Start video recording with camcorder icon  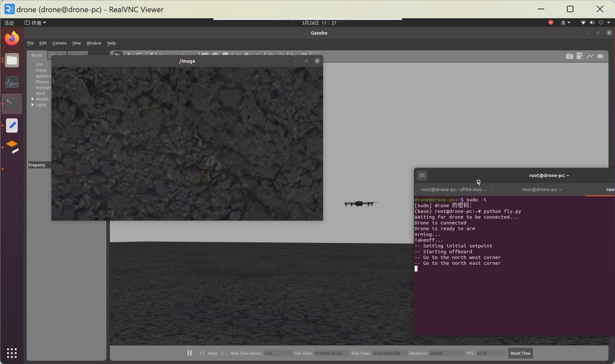click(601, 56)
